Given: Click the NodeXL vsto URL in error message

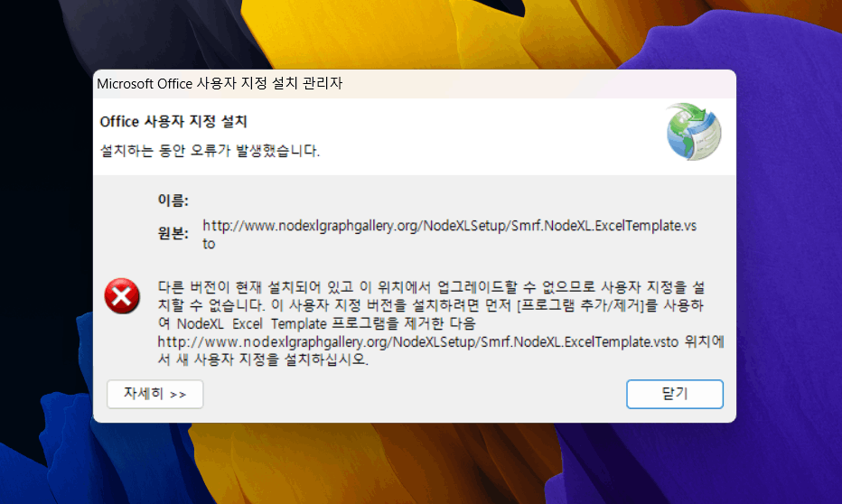Looking at the screenshot, I should (417, 342).
